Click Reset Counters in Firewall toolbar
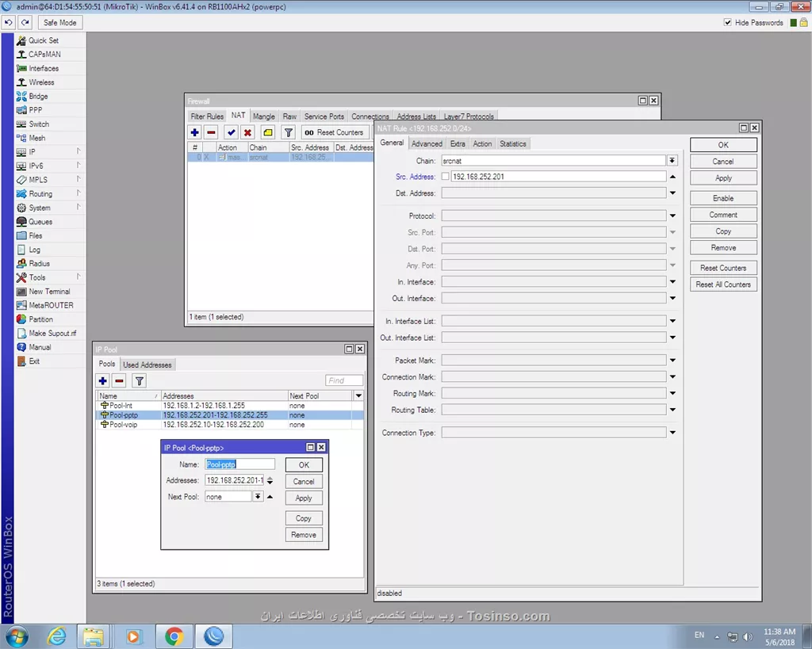This screenshot has width=812, height=649. 335,132
